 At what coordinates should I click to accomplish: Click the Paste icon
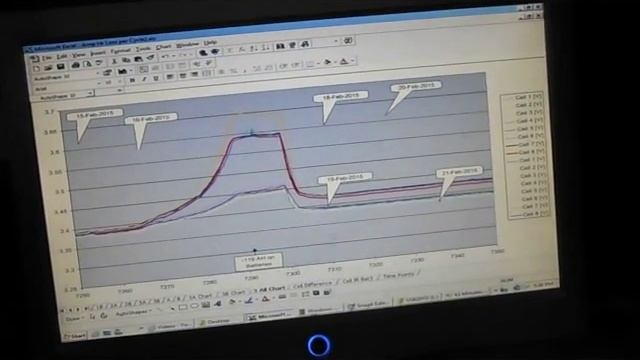tap(138, 59)
